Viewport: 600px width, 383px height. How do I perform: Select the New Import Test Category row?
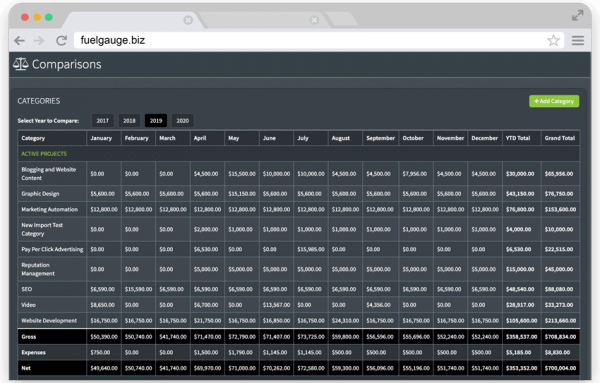tap(298, 229)
